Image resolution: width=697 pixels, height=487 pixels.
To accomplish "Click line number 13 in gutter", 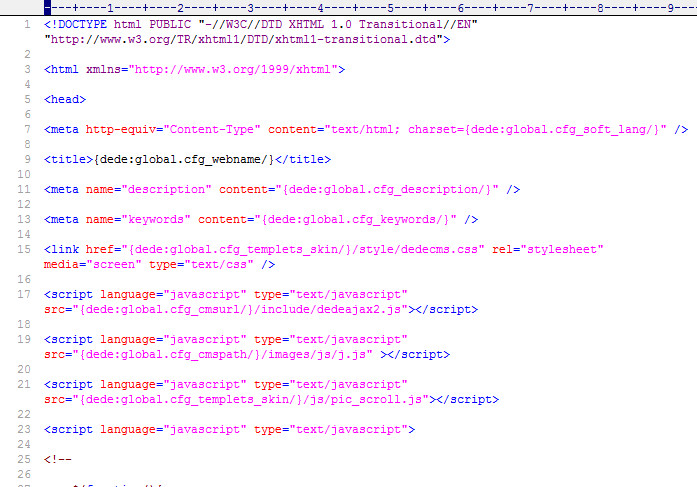I will (x=24, y=219).
